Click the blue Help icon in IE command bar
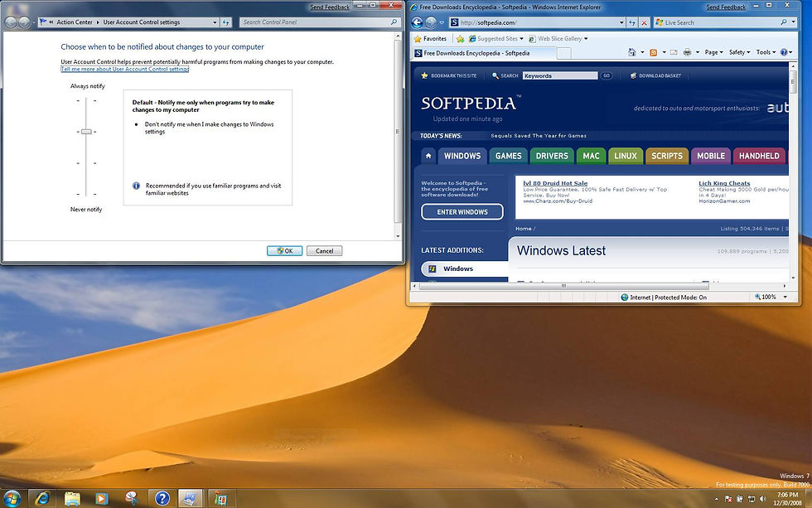 [x=784, y=52]
